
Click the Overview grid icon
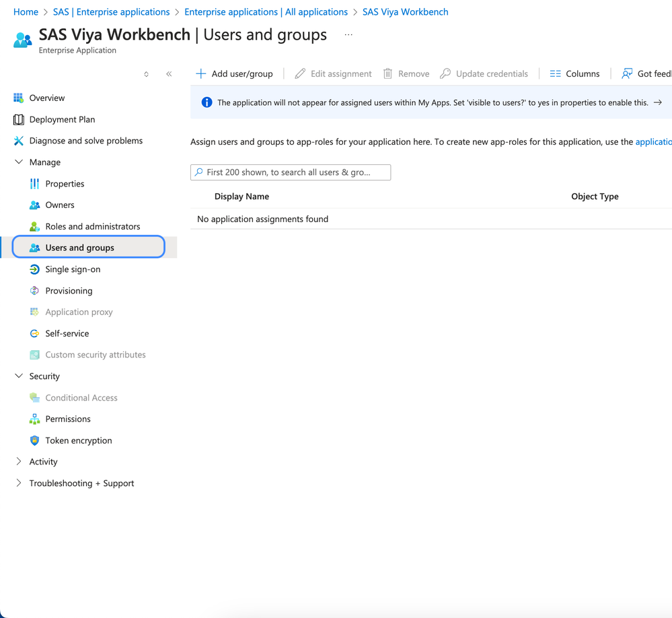(18, 98)
